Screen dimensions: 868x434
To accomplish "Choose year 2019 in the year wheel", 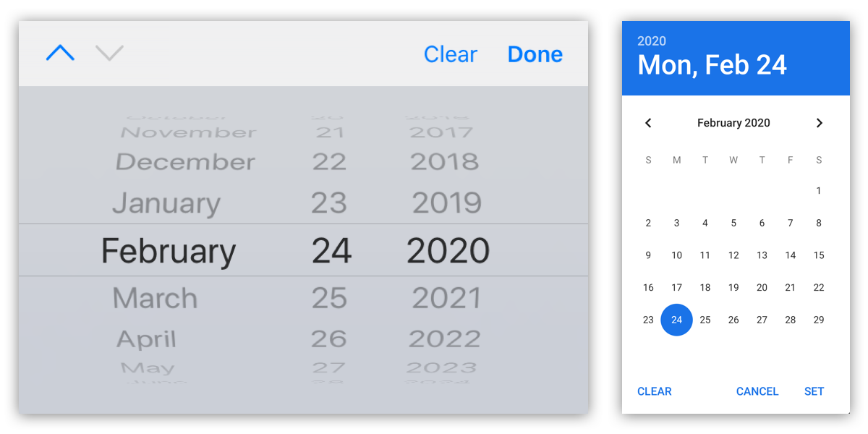I will coord(446,203).
